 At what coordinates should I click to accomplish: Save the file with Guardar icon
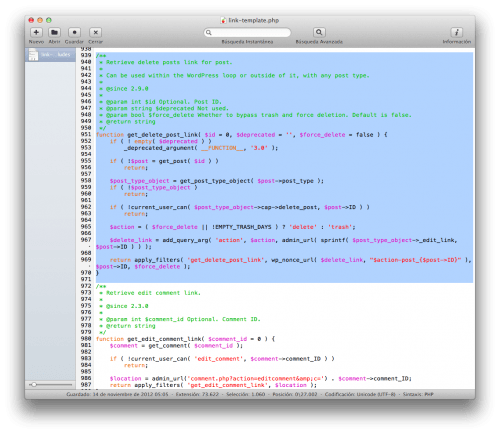(x=74, y=32)
